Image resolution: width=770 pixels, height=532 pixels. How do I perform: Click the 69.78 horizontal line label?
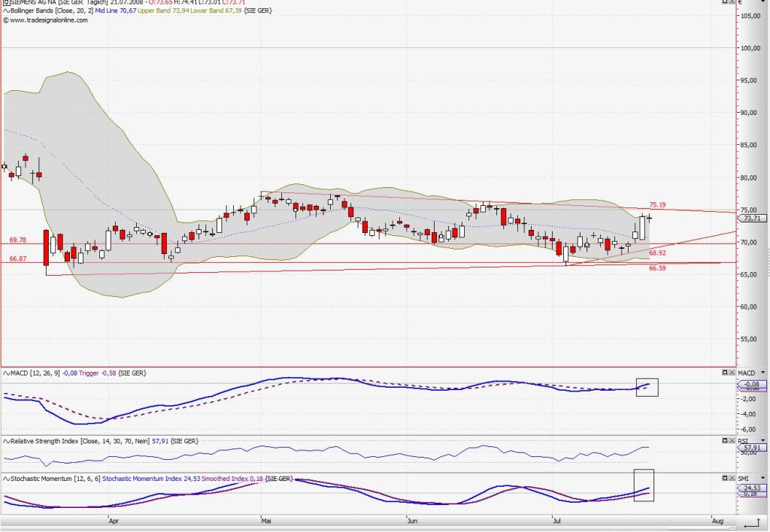18,240
